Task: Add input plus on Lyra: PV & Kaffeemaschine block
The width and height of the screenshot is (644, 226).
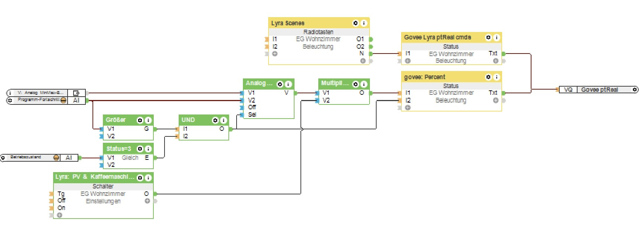Action: [x=59, y=215]
